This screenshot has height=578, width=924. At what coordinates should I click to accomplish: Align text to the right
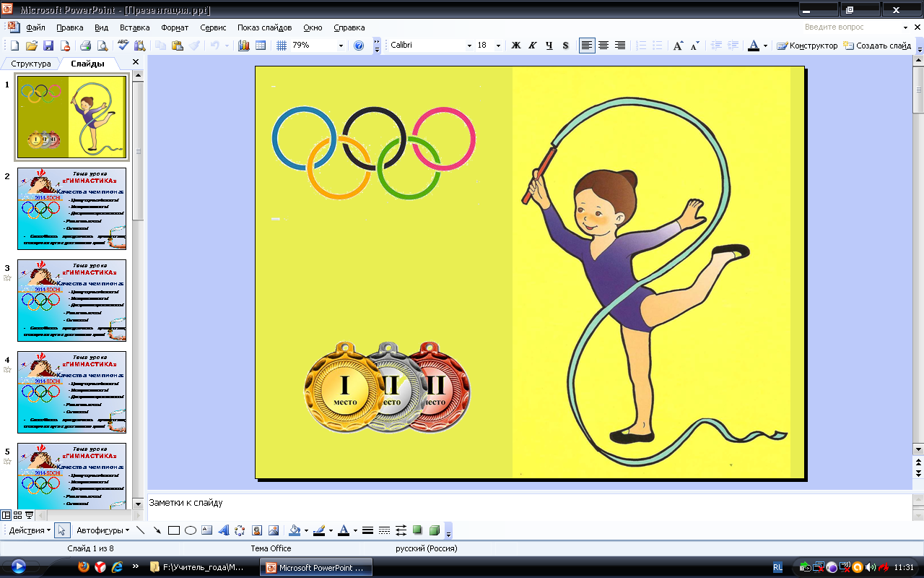pyautogui.click(x=620, y=46)
